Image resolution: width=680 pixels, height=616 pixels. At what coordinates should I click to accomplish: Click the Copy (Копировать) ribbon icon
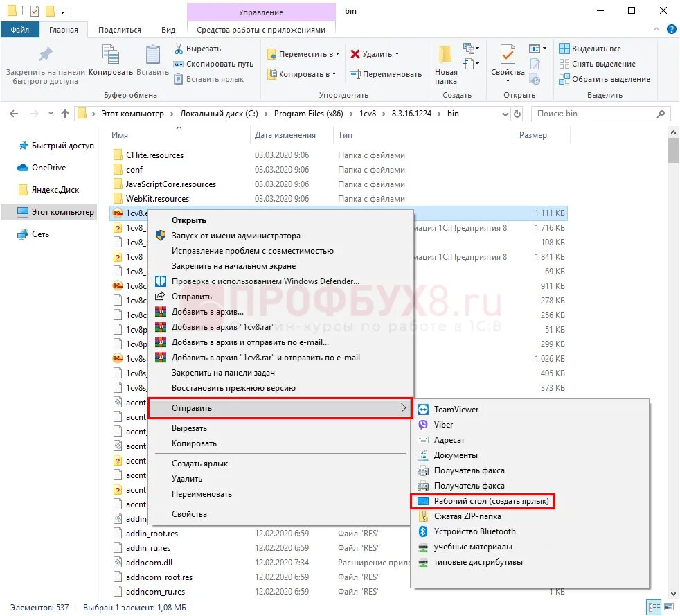click(111, 55)
